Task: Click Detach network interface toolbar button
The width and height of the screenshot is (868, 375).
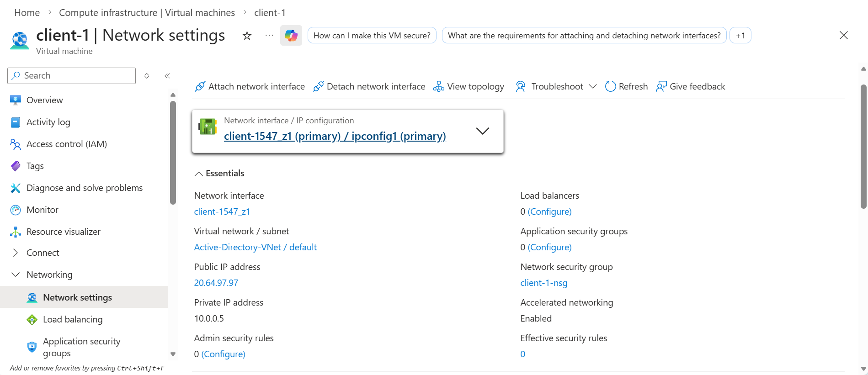Action: (369, 86)
